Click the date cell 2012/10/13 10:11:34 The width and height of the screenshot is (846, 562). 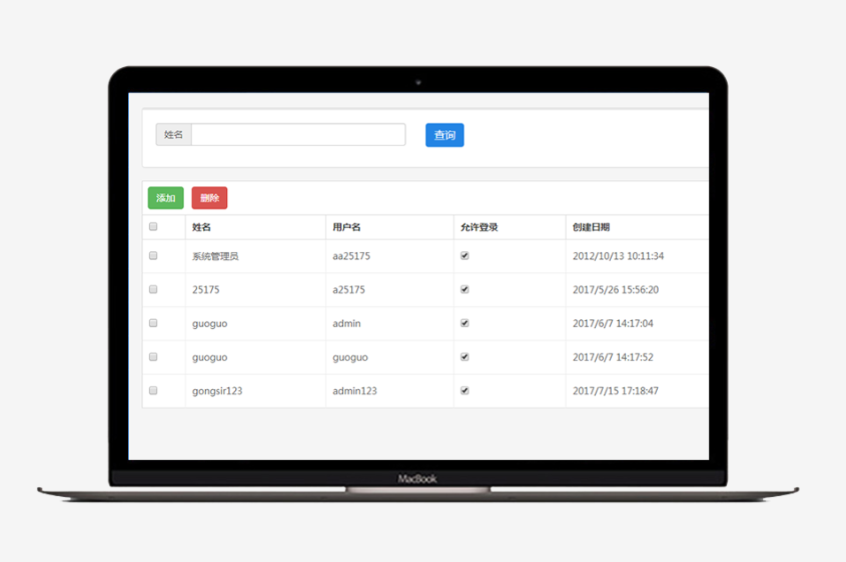(618, 256)
